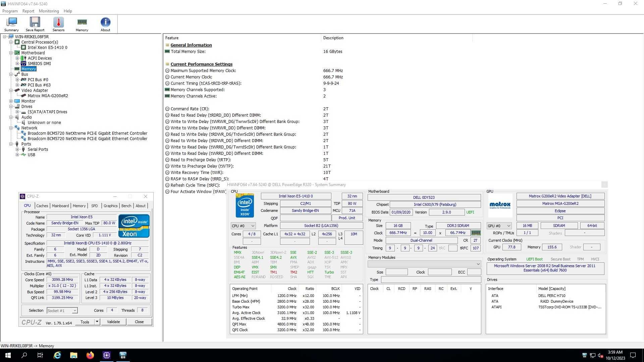Viewport: 644px width, 362px height.
Task: Open taskbar Search magnifier
Action: click(24, 355)
